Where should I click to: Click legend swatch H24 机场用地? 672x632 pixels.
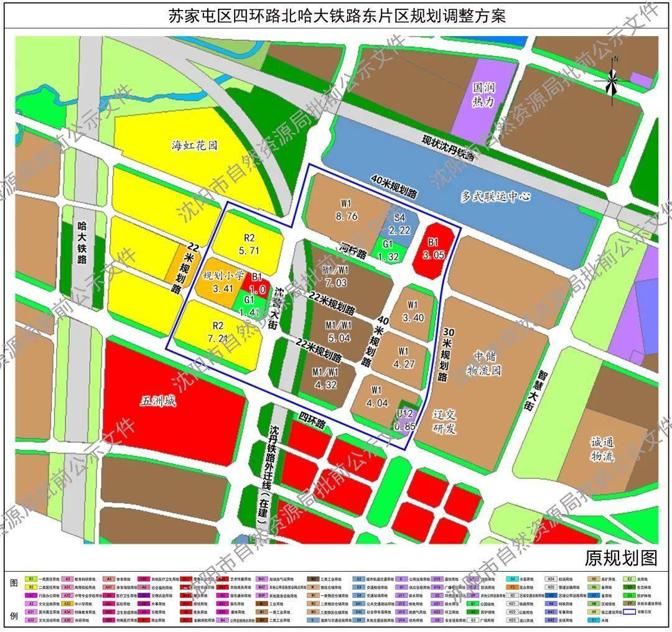click(551, 579)
